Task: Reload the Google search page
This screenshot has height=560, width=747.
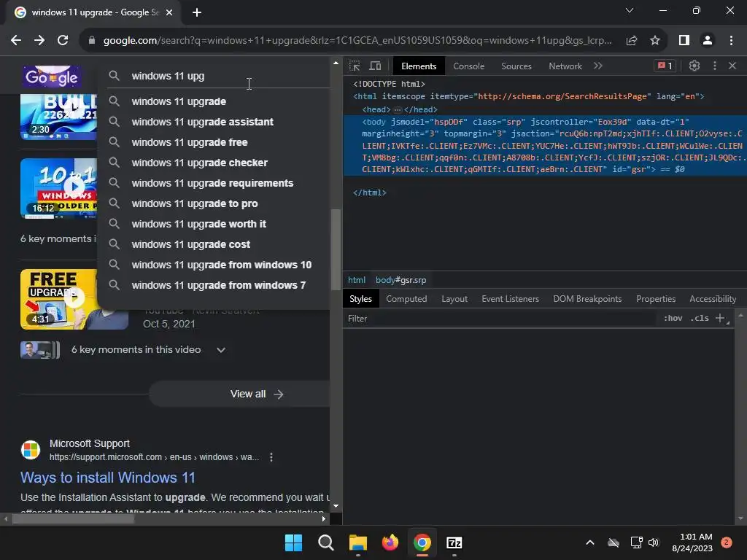Action: click(x=63, y=41)
